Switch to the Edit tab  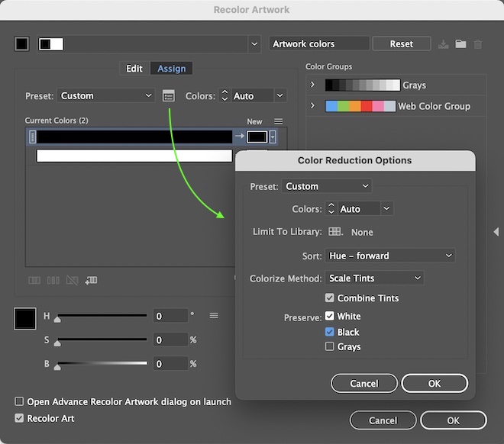pos(134,69)
